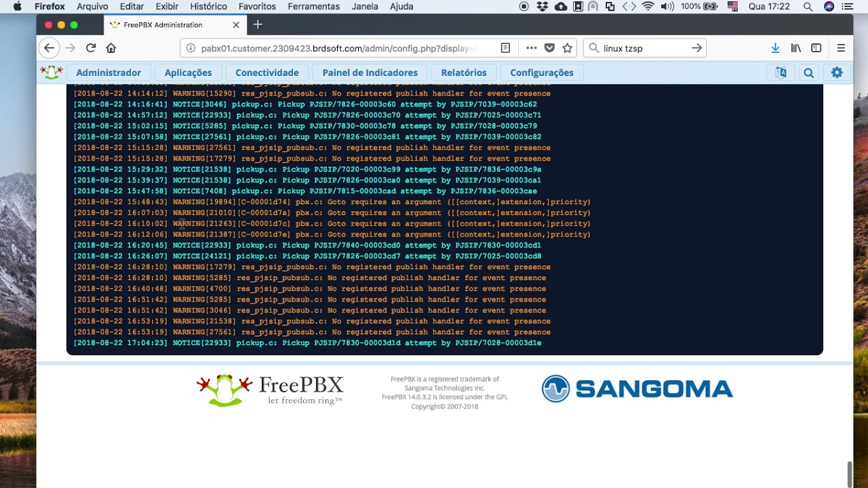The image size is (868, 488).
Task: Click log line timestamped 16:26:07
Action: point(307,256)
